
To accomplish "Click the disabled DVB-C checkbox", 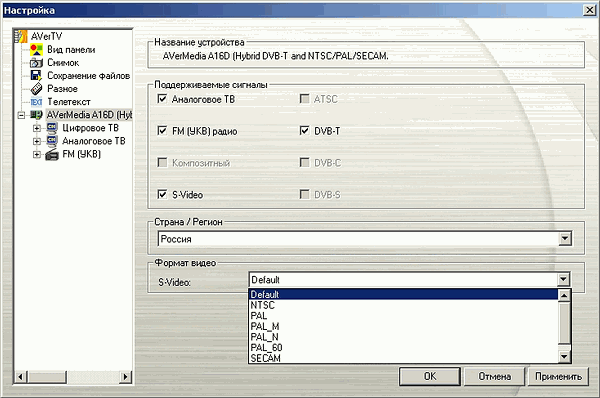I will (304, 163).
